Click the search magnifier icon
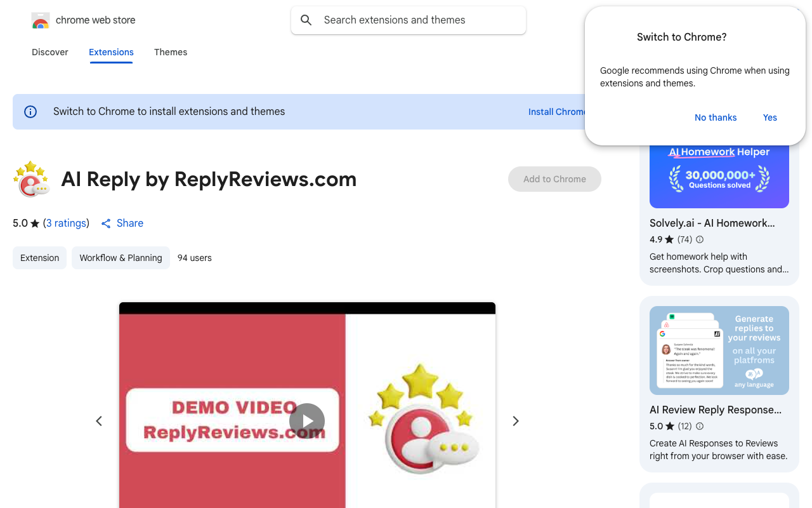This screenshot has height=508, width=812. click(x=306, y=20)
